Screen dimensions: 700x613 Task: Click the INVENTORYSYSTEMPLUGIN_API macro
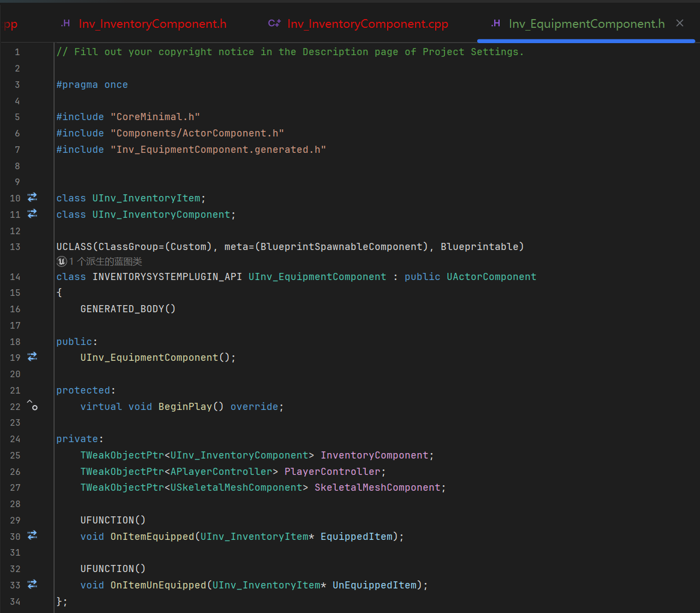(167, 277)
